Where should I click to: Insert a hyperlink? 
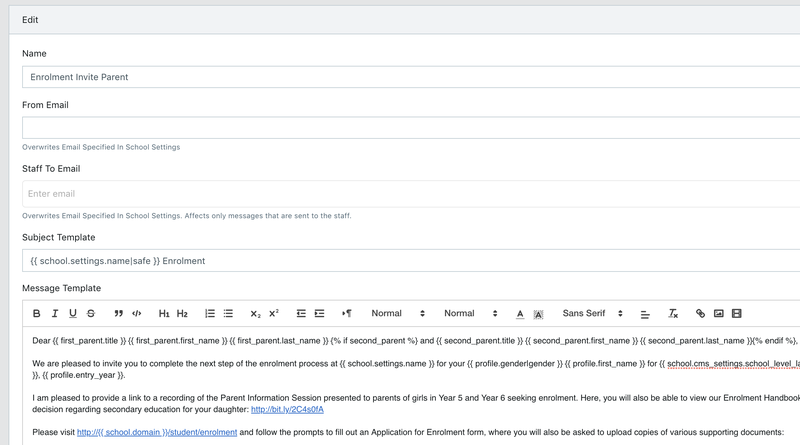701,313
